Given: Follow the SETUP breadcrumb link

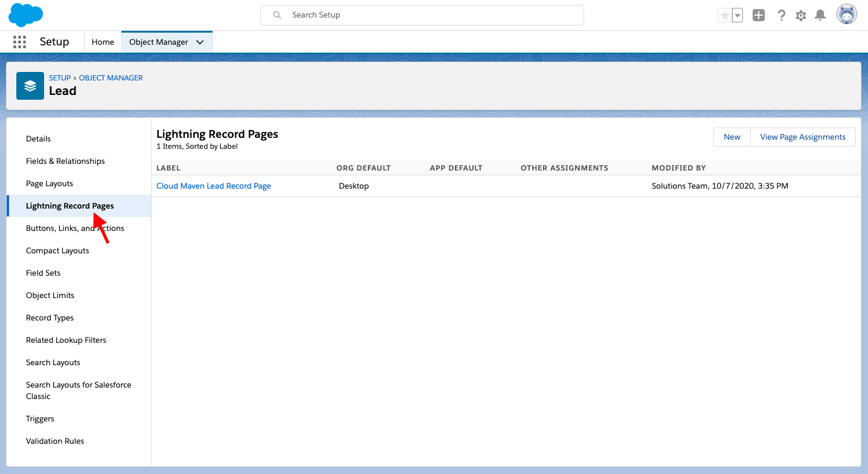Looking at the screenshot, I should [x=60, y=78].
